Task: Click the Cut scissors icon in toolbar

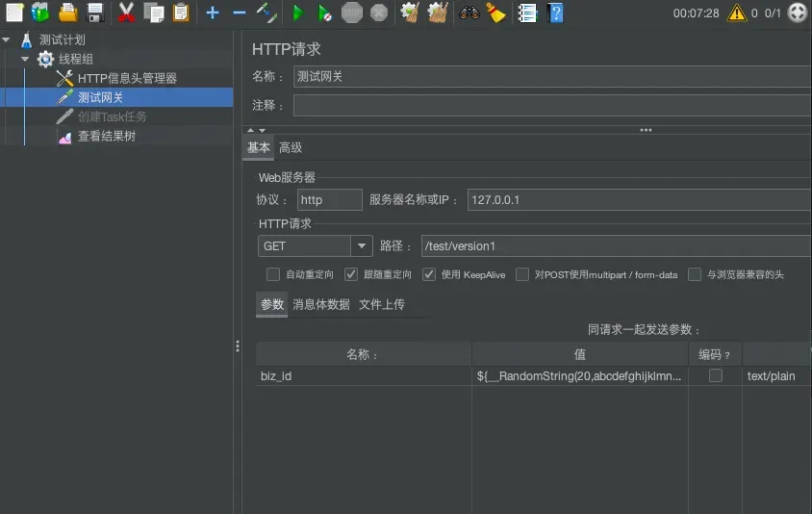Action: pos(126,13)
